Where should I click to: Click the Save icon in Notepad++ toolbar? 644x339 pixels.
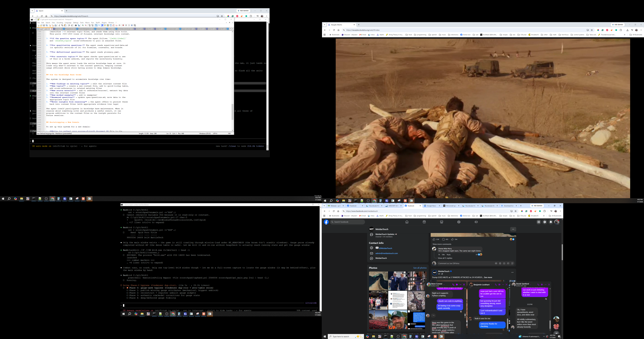coord(44,25)
